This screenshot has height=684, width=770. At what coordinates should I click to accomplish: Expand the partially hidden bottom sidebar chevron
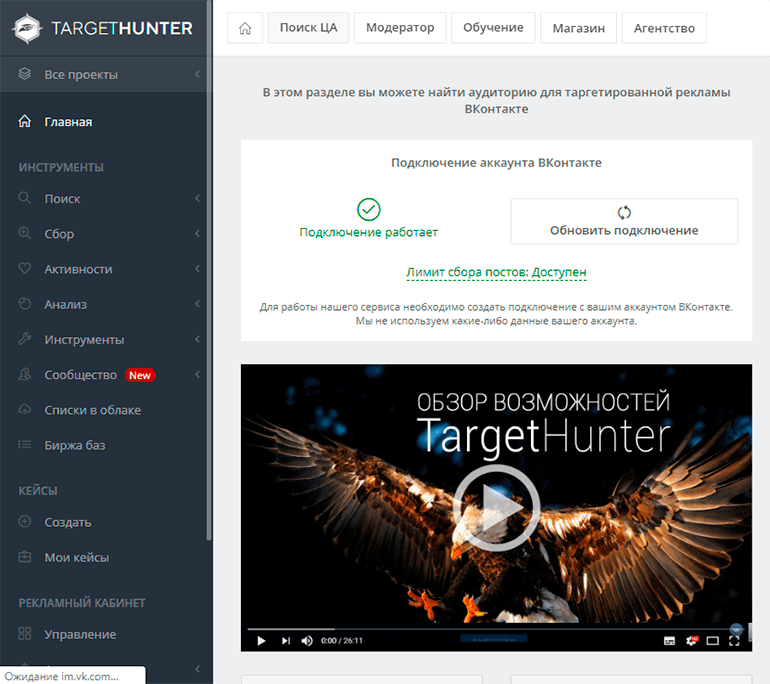pyautogui.click(x=197, y=669)
